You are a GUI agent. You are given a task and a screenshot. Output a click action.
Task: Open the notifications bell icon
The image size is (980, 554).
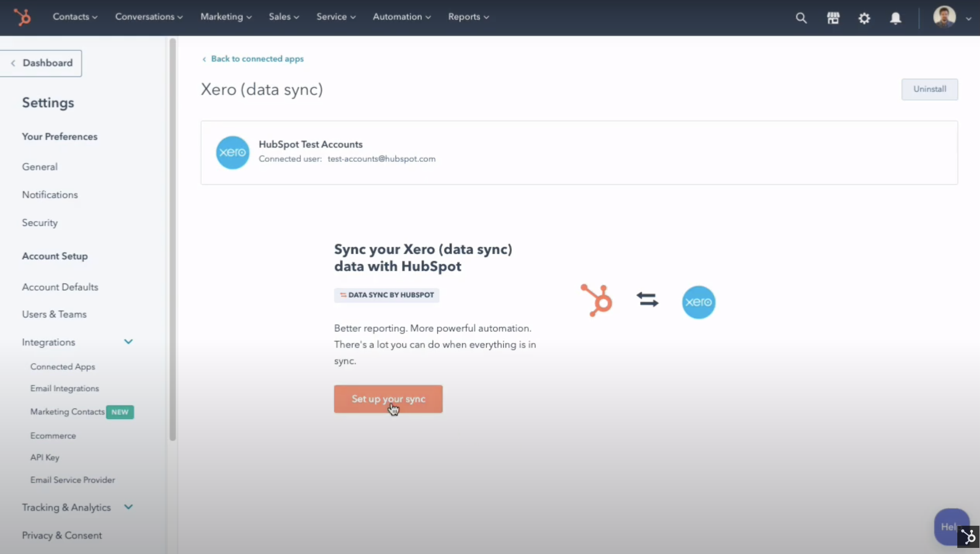point(896,18)
